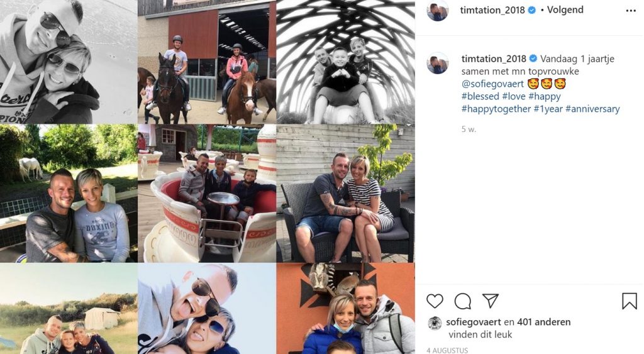View the 401 anderen likes list
The height and width of the screenshot is (354, 644).
point(544,322)
